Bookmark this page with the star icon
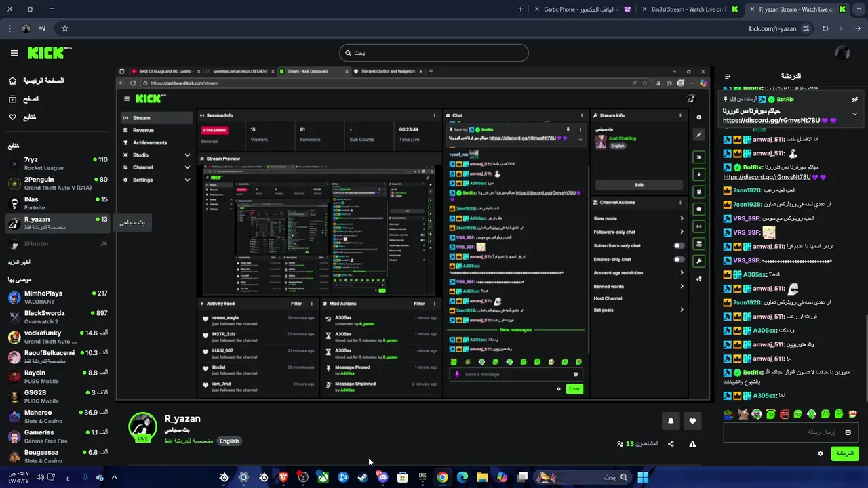Viewport: 868px width, 488px height. tap(65, 28)
